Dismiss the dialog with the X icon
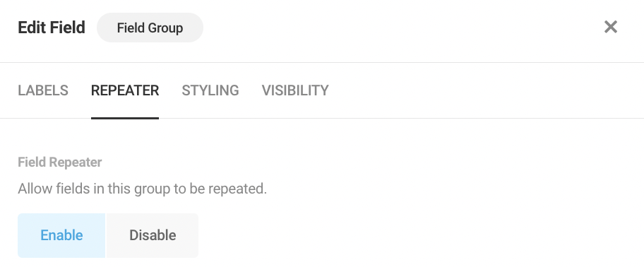 click(x=611, y=27)
